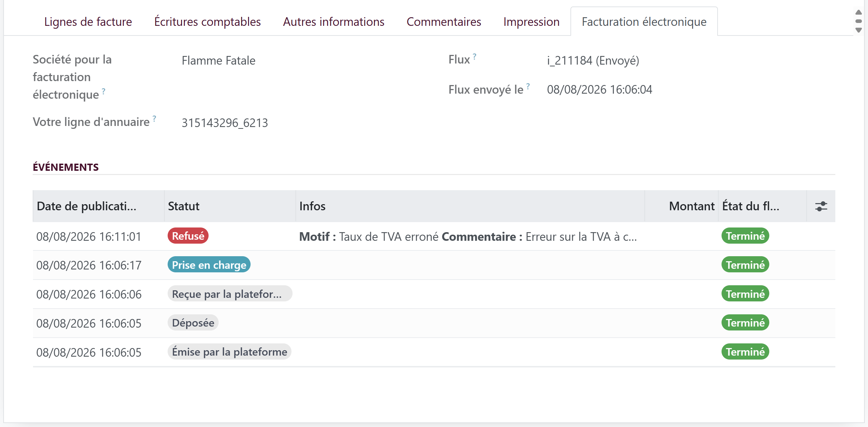This screenshot has width=868, height=427.
Task: Click the Infos column header
Action: tap(470, 206)
